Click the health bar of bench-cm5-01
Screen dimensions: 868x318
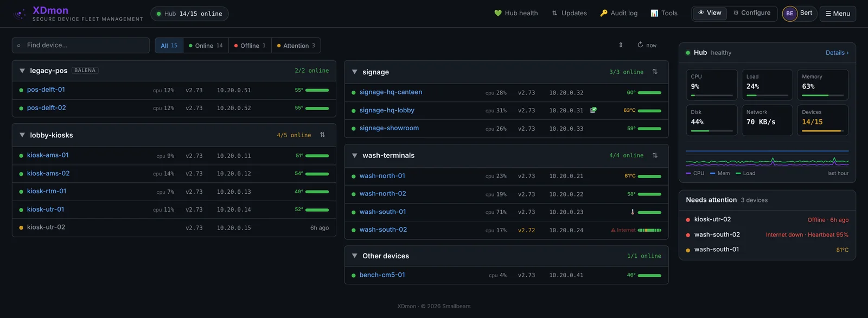click(x=649, y=276)
